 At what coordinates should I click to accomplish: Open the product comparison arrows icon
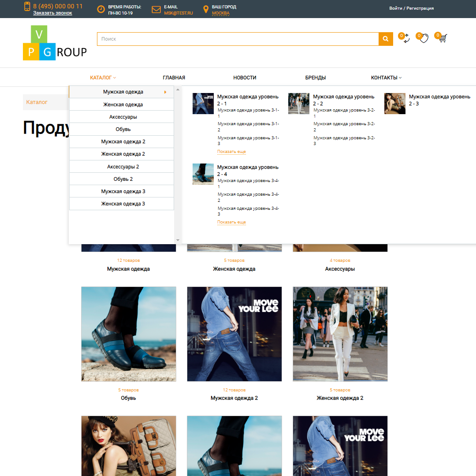[405, 39]
